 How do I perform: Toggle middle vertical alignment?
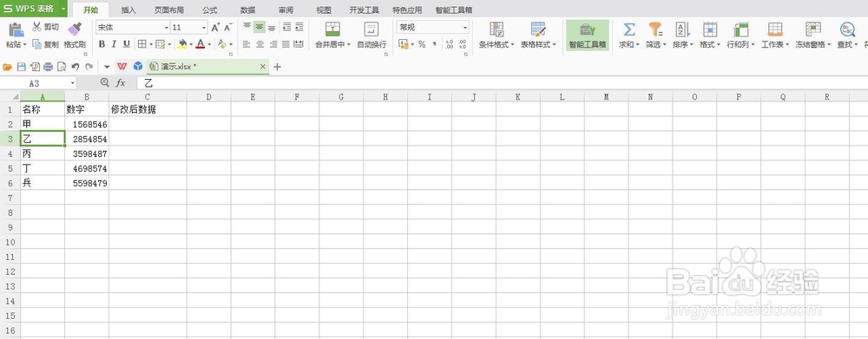[259, 27]
